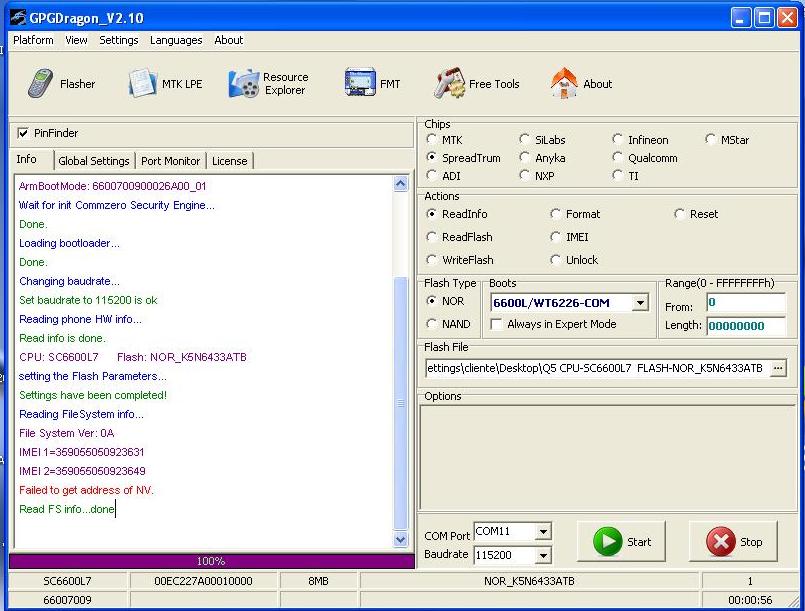Click the 66007009 status bar cell
This screenshot has height=611, width=805.
tap(67, 600)
